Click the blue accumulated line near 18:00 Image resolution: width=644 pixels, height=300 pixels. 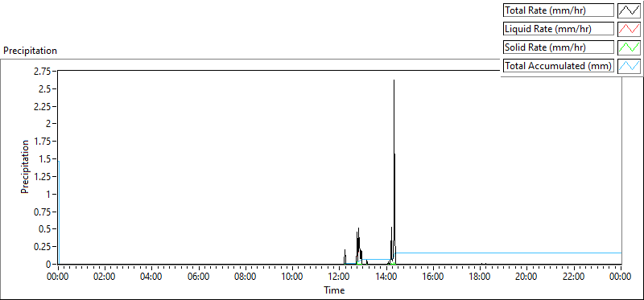click(x=480, y=253)
